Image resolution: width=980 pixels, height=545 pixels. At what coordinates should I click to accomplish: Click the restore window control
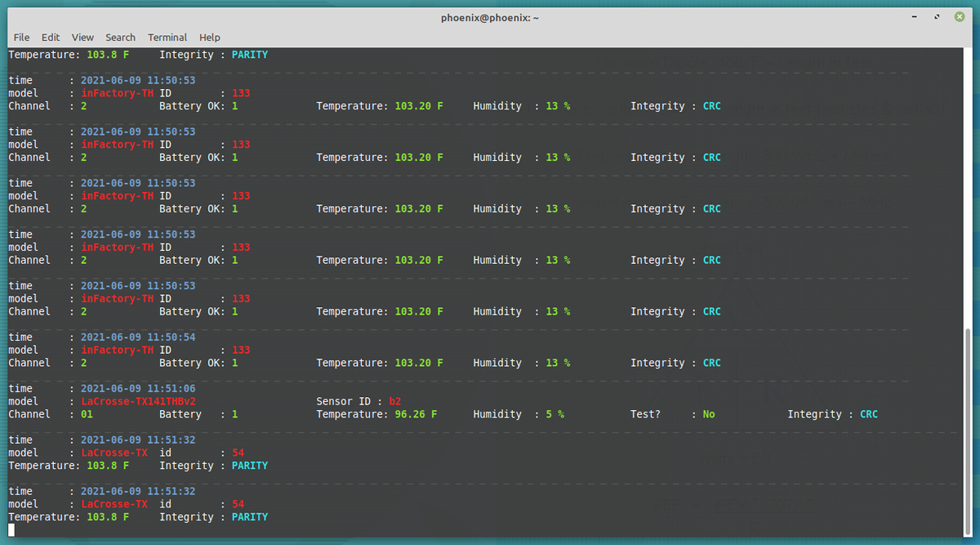tap(937, 16)
